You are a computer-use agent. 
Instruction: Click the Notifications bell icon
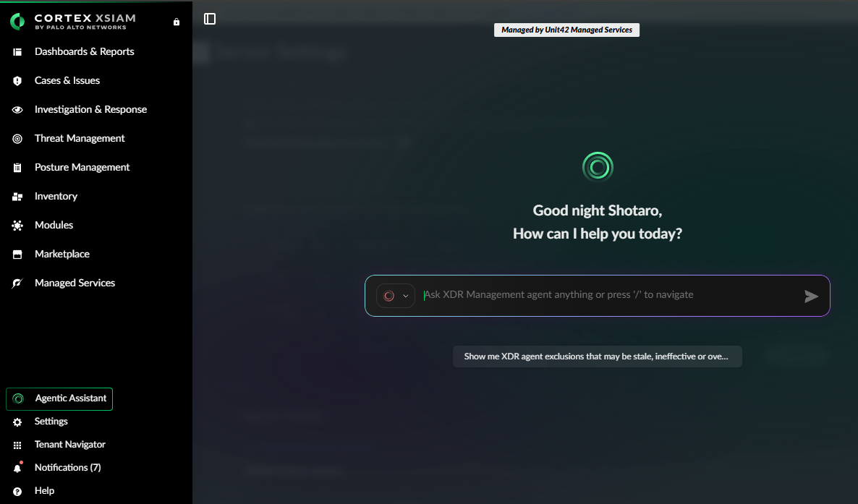[17, 468]
